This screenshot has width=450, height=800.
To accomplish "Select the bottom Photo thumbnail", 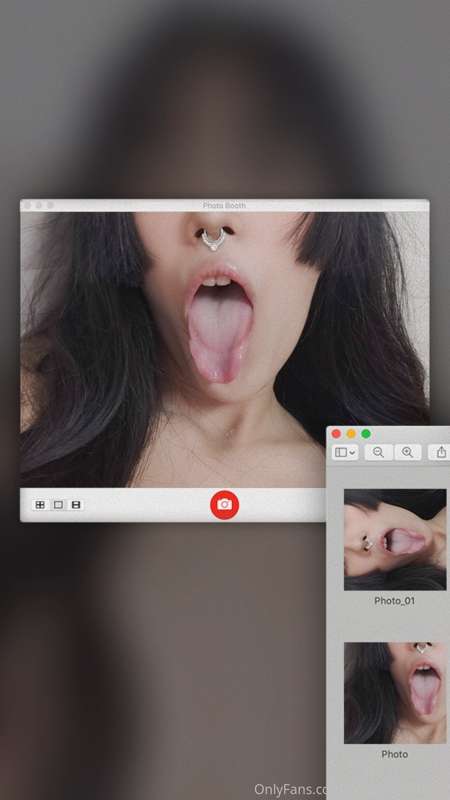I will [x=395, y=693].
